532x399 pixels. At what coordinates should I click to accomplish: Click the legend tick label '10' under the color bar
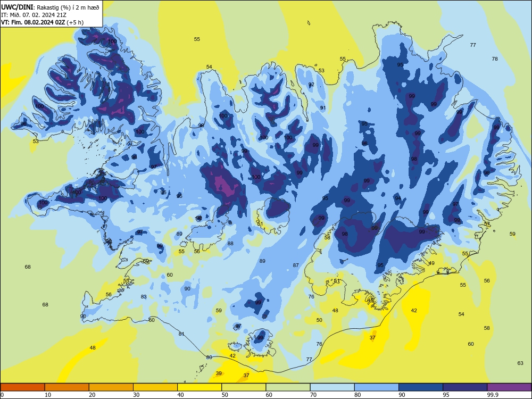tap(48, 395)
